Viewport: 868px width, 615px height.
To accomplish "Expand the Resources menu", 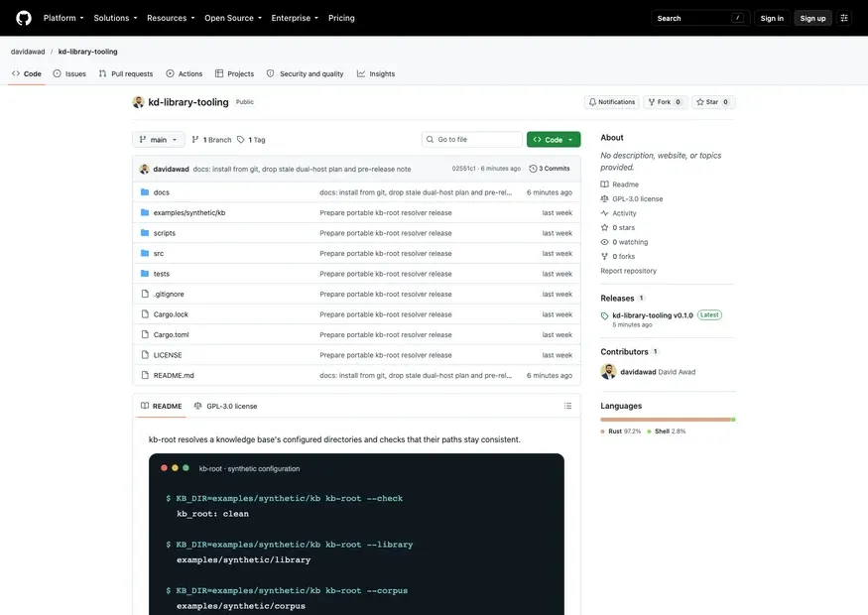I will pyautogui.click(x=171, y=18).
